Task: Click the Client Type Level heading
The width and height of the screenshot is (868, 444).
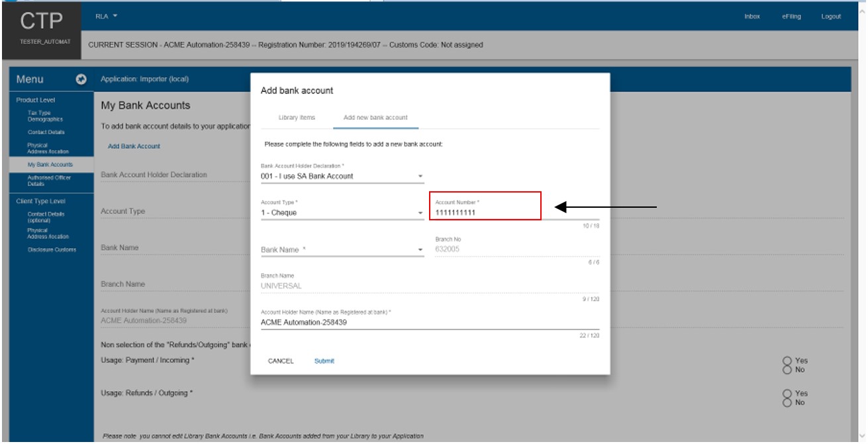Action: point(40,201)
